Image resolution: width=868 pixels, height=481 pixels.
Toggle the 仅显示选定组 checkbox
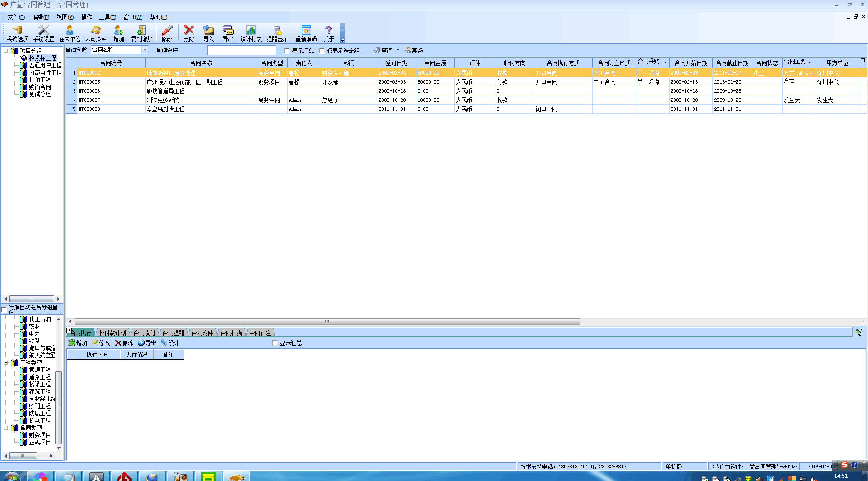click(x=322, y=51)
